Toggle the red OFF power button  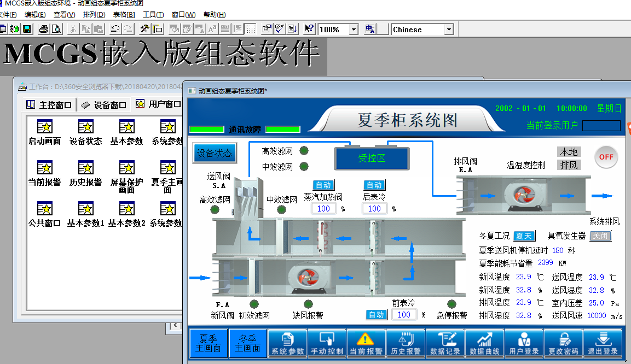coord(606,157)
